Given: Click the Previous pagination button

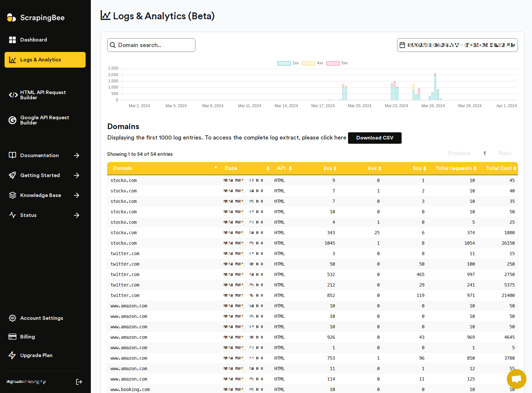Looking at the screenshot, I should pos(459,153).
